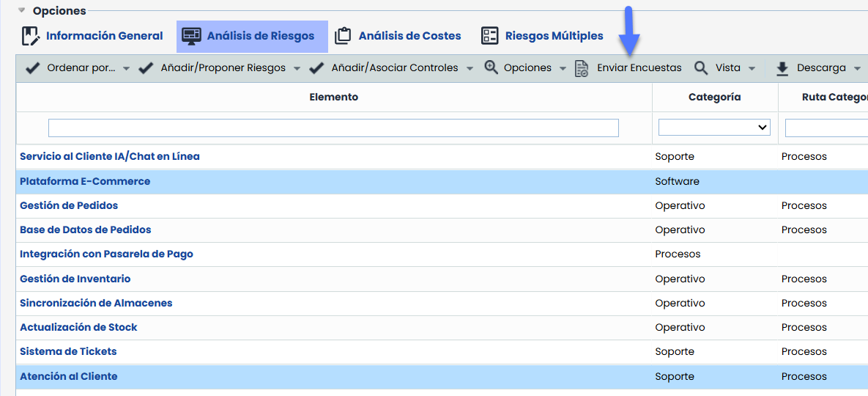Click the Enviar Encuestas document icon
Image resolution: width=868 pixels, height=396 pixels.
tap(582, 68)
